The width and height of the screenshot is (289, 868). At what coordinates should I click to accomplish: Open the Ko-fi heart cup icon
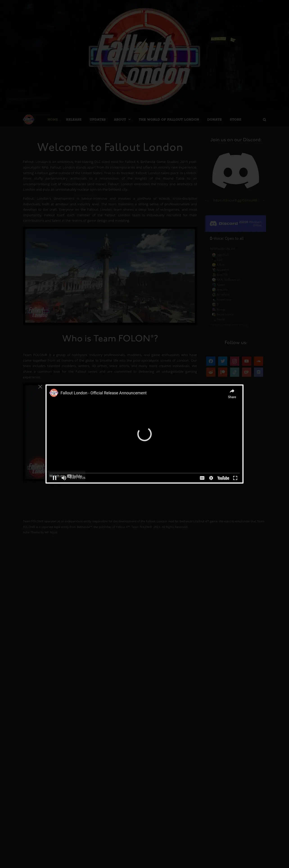pos(247,372)
